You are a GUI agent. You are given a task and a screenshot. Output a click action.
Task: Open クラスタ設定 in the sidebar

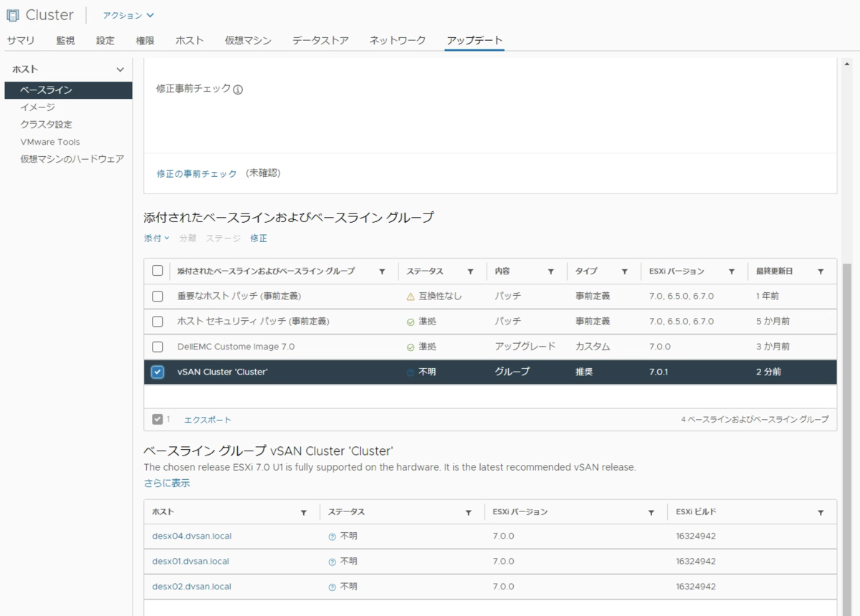(x=46, y=125)
